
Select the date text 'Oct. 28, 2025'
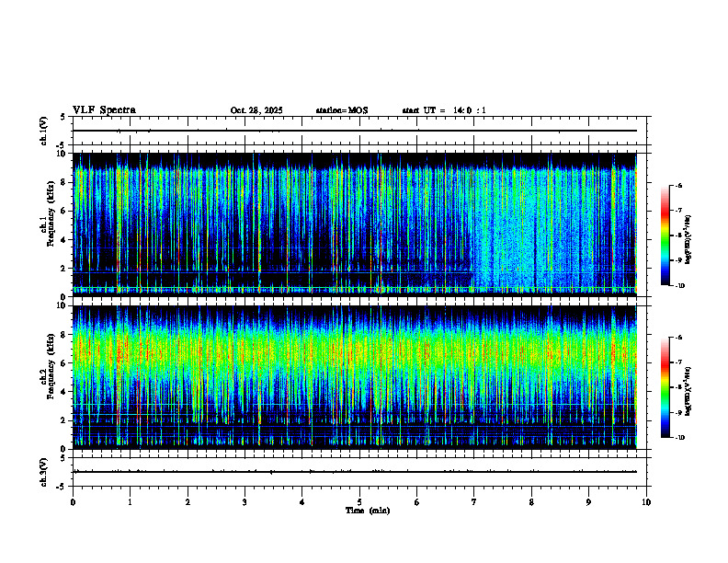256,110
